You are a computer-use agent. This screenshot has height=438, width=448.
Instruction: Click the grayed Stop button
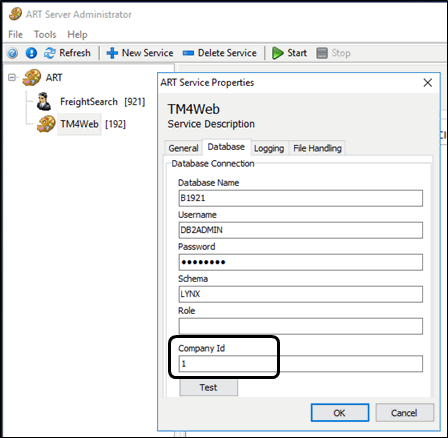pyautogui.click(x=333, y=53)
